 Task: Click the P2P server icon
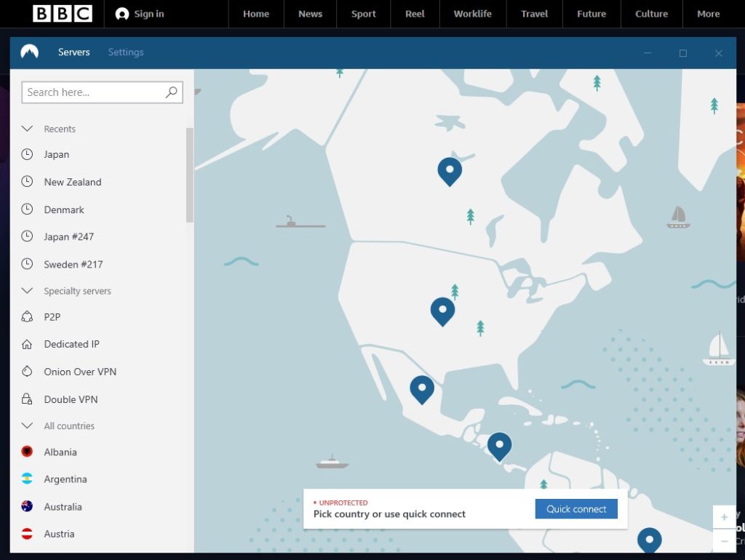pyautogui.click(x=27, y=317)
